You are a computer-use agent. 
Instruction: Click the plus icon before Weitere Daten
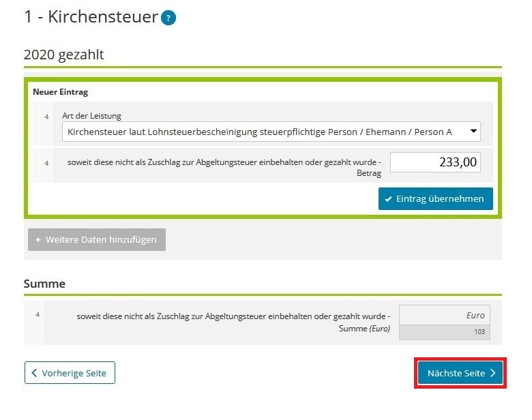[x=38, y=239]
